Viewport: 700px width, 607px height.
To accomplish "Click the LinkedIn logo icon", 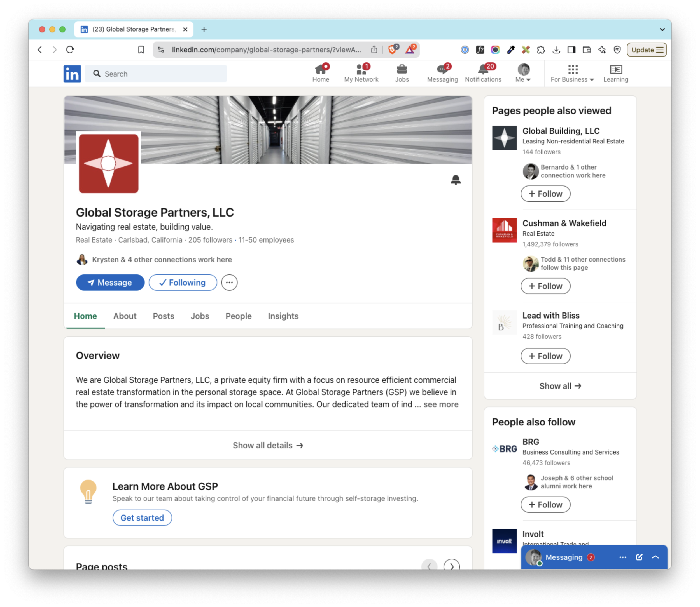I will [x=72, y=74].
